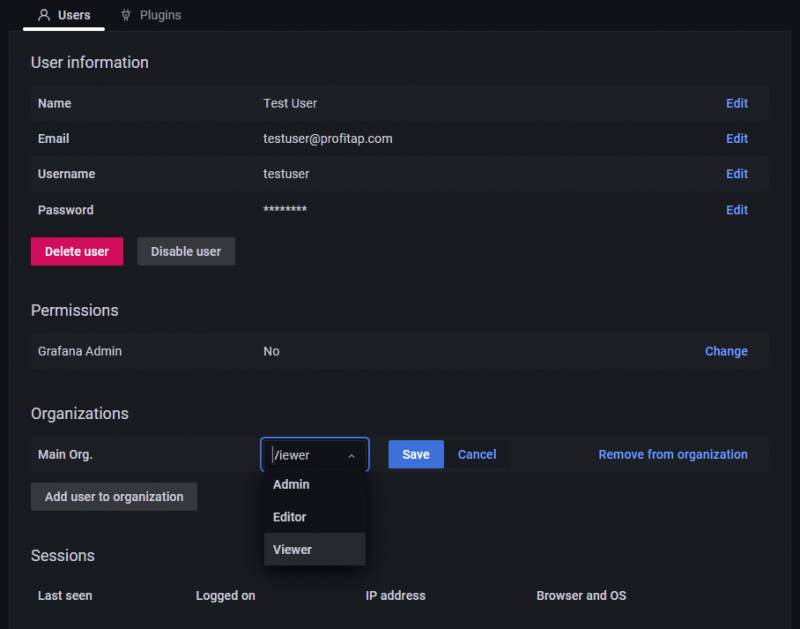
Task: Save the organization role change
Action: (416, 454)
